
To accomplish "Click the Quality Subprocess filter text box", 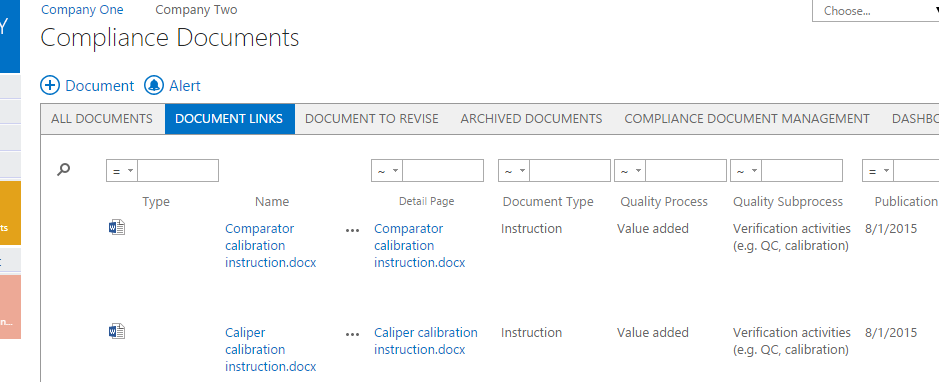I will 802,171.
